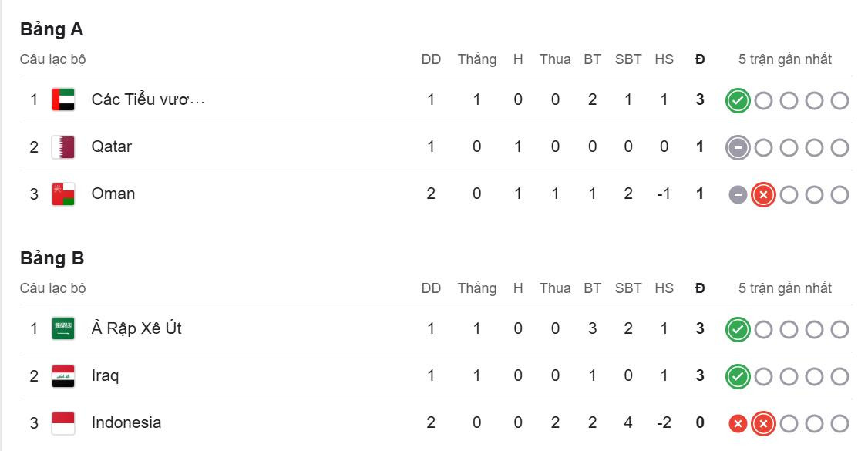Click Oman's highlighted red loss icon

(x=763, y=194)
